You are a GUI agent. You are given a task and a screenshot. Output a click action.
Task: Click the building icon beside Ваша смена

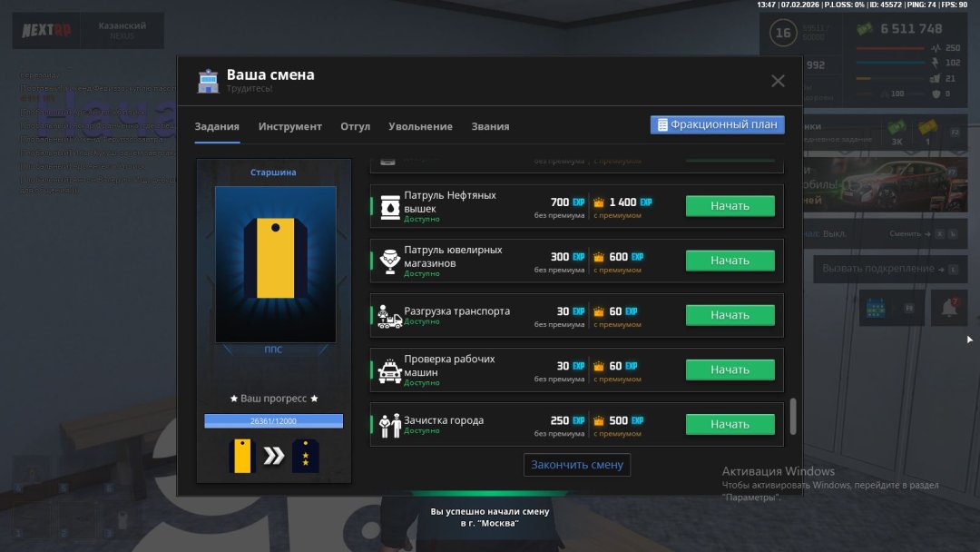(x=209, y=82)
